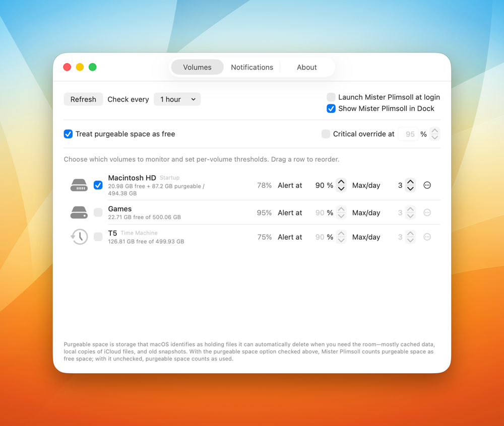
Task: Enable Launch Mister Plimsoll at login
Action: point(331,97)
